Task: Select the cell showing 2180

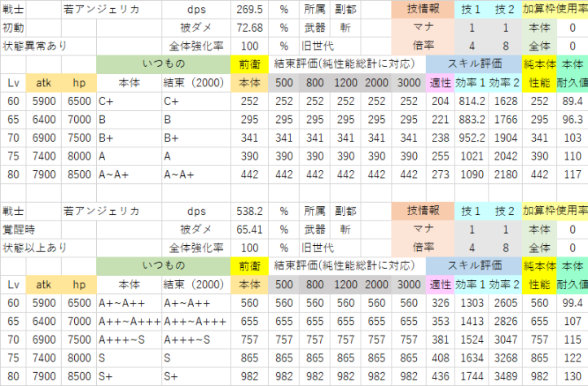Action: [x=506, y=175]
